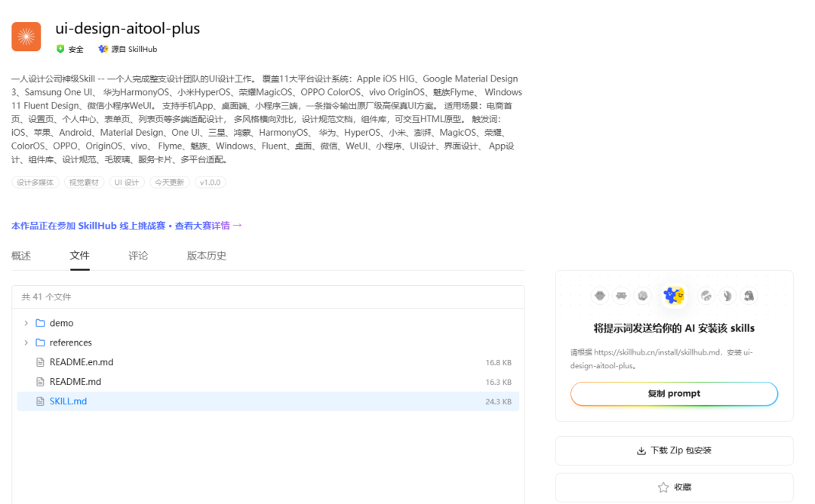Click the demo folder icon
The height and width of the screenshot is (504, 815).
pyautogui.click(x=40, y=323)
